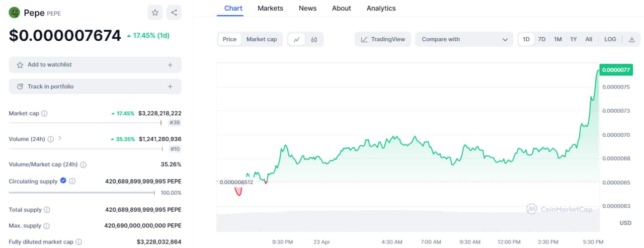The width and height of the screenshot is (644, 248).
Task: Click the 23 Apr date axis label
Action: [x=321, y=242]
